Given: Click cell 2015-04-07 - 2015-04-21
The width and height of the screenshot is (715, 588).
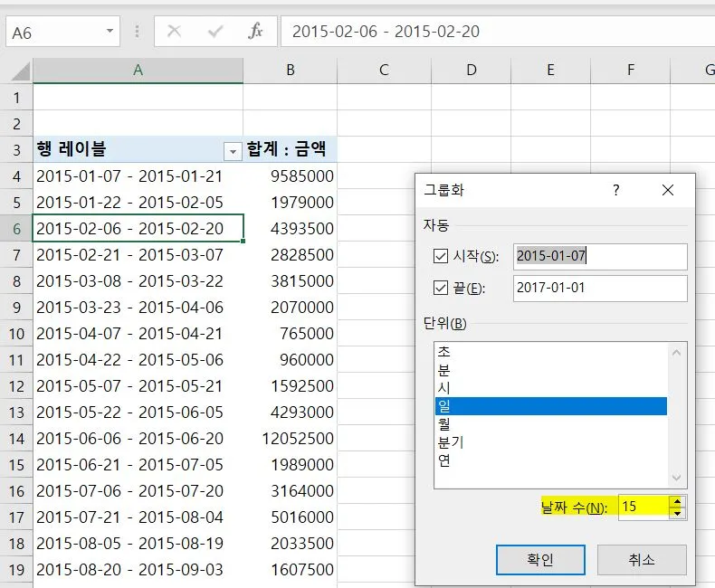Looking at the screenshot, I should pos(138,334).
